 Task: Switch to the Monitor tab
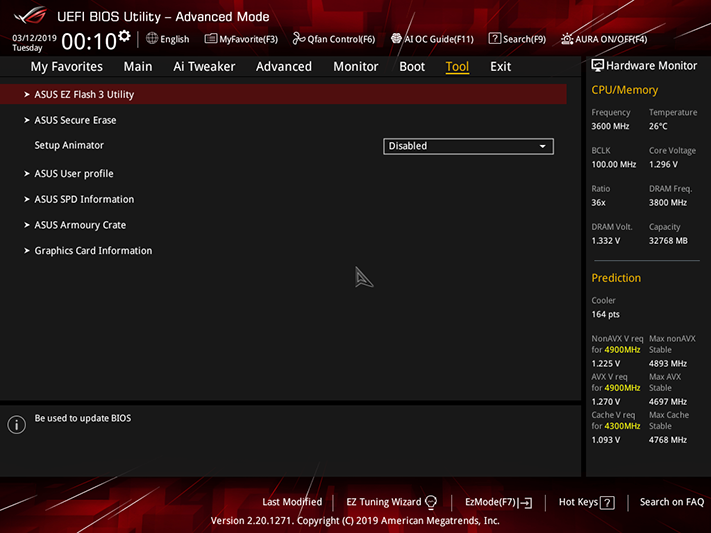(356, 67)
